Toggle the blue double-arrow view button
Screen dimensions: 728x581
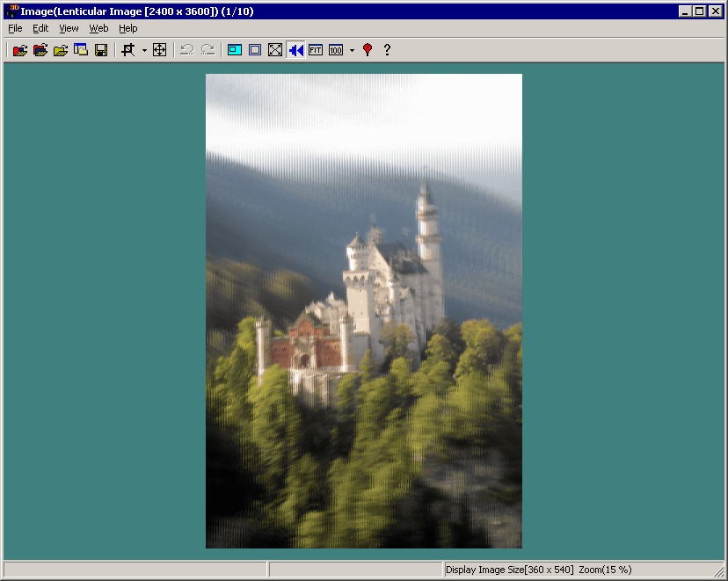point(295,49)
